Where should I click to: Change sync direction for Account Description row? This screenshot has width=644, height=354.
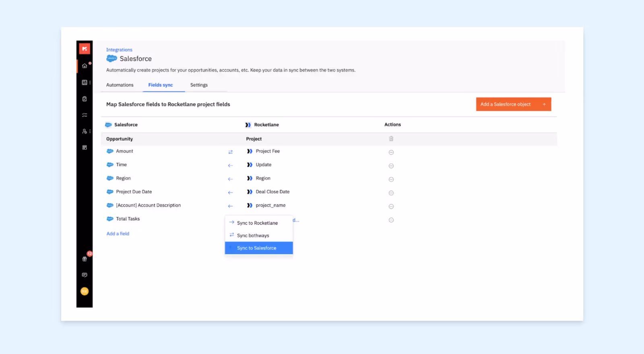tap(231, 206)
